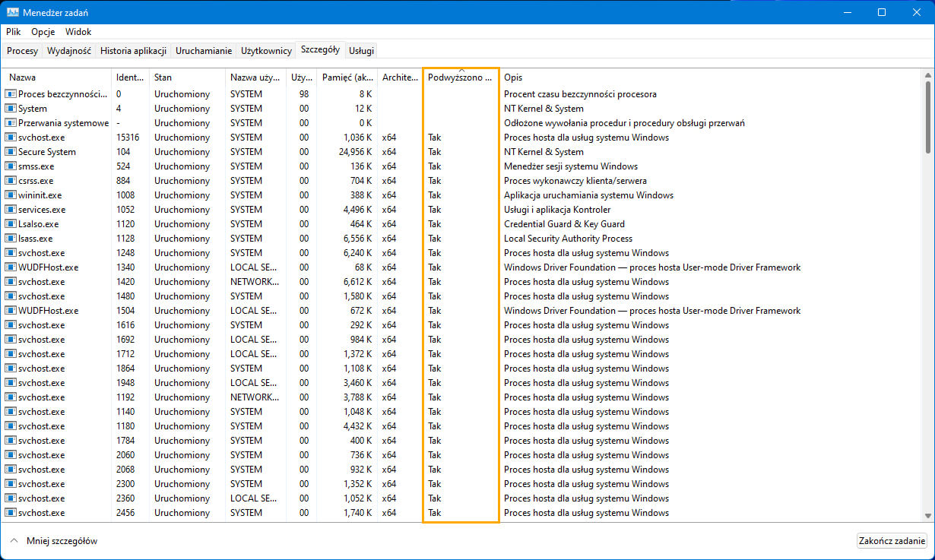Click the icon of WUDFHost.exe PID 1504
935x560 pixels.
[x=11, y=311]
